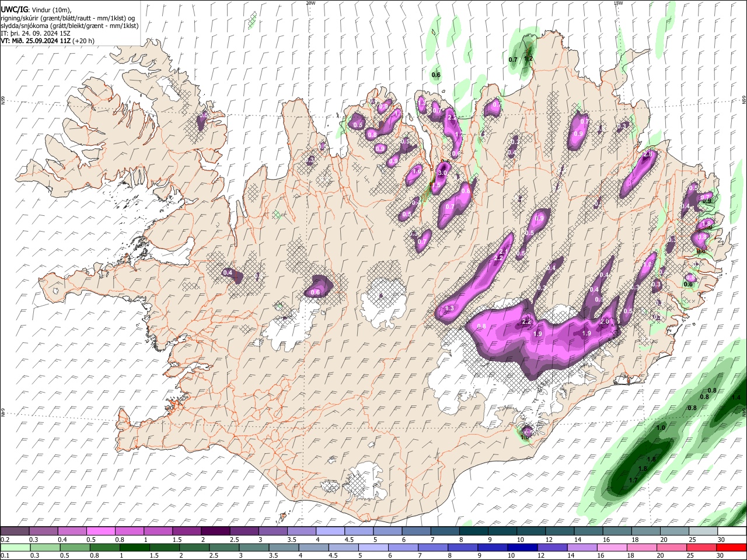The width and height of the screenshot is (747, 560).
Task: Click the '15W' longitude label at the top edge
Action: 618,3
